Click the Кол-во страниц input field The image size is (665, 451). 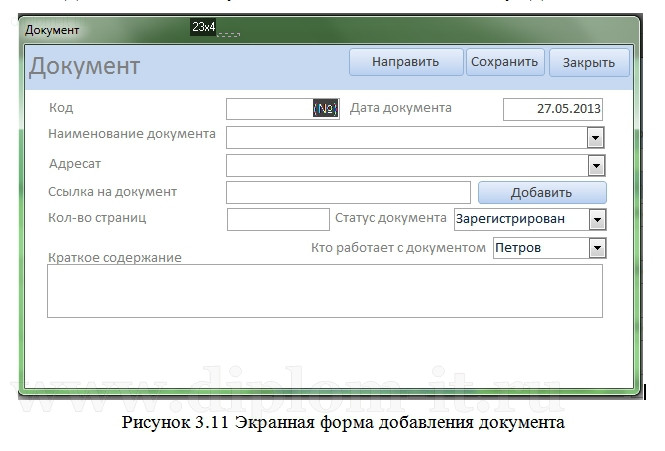278,219
